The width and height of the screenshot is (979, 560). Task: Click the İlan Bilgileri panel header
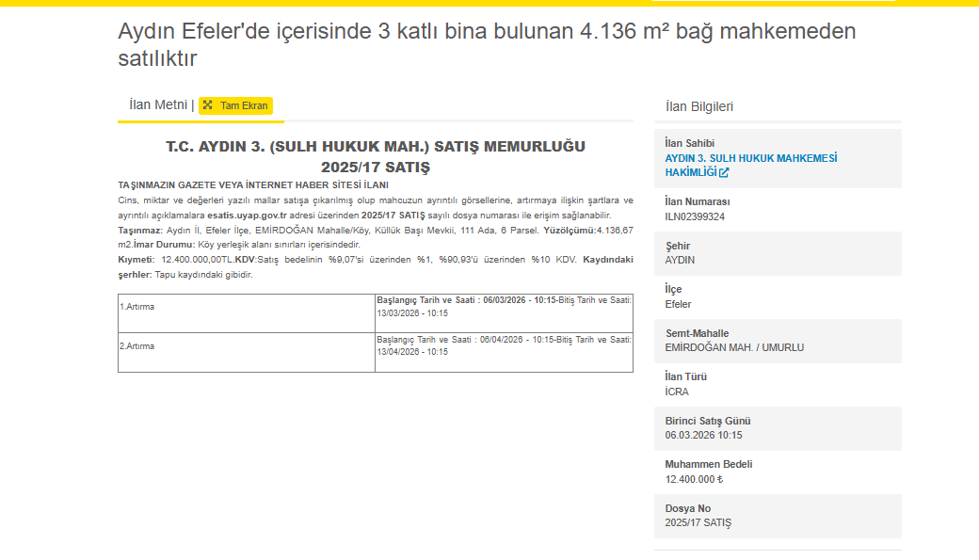(x=698, y=106)
